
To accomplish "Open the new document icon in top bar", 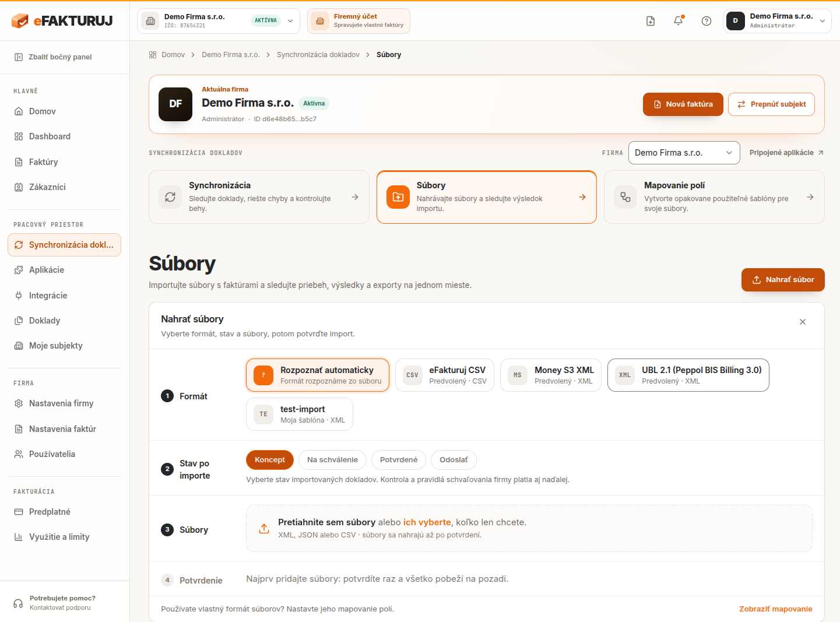I will 651,21.
